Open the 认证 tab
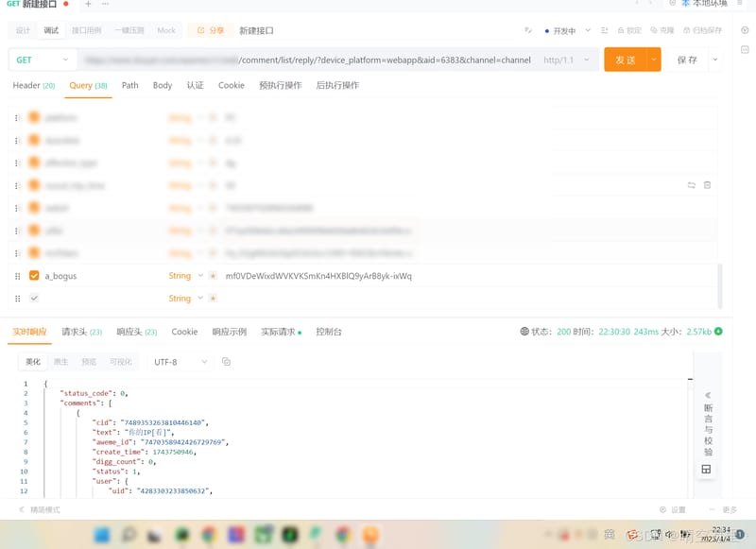The width and height of the screenshot is (756, 549). point(196,85)
